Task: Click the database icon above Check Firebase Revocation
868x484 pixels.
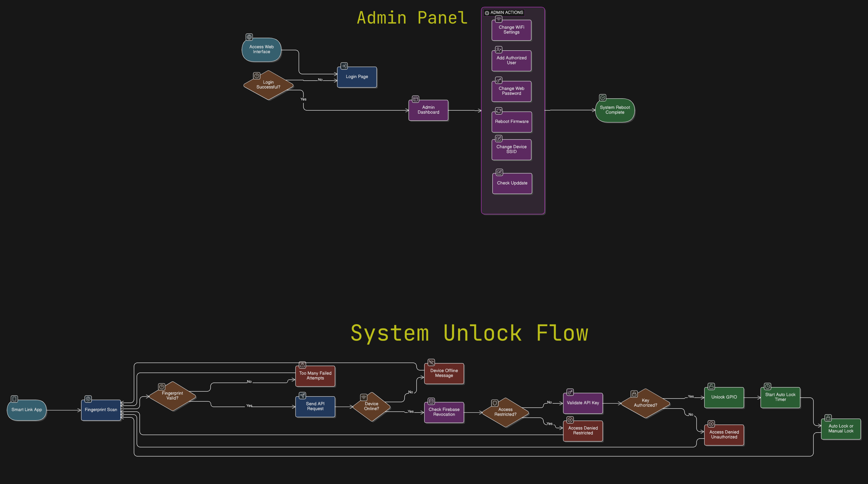Action: (431, 401)
